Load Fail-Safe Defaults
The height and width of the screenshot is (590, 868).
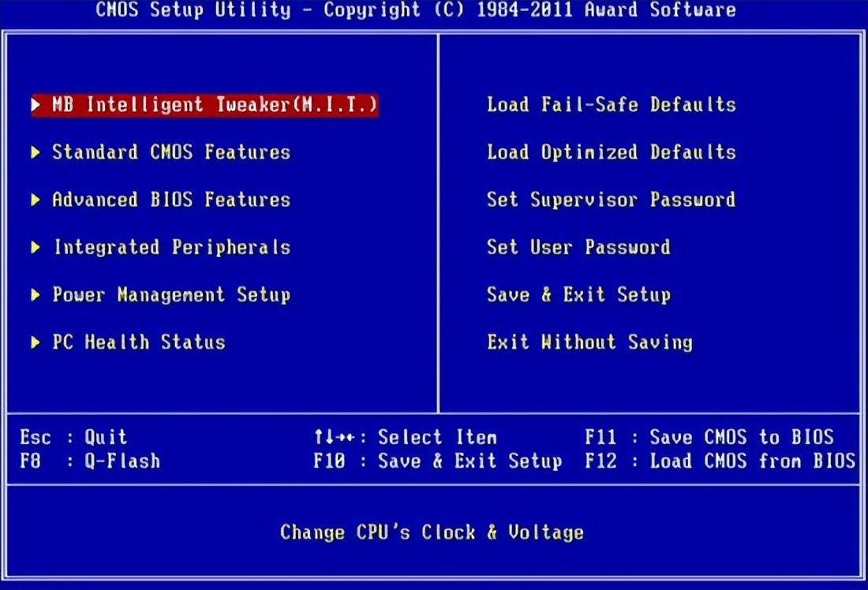point(612,104)
